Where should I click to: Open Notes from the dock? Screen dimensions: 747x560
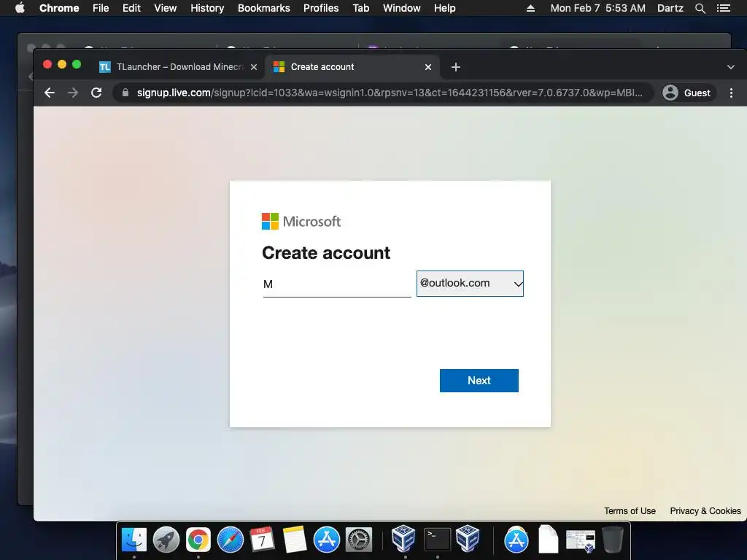click(x=295, y=540)
